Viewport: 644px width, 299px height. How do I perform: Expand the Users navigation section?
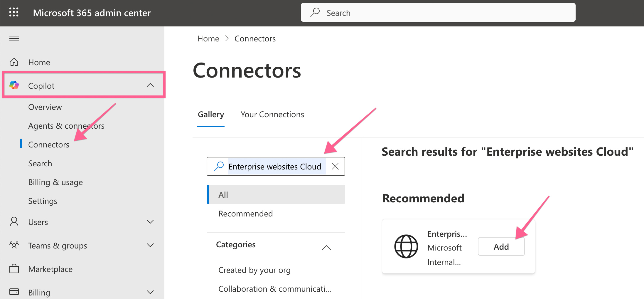[150, 222]
